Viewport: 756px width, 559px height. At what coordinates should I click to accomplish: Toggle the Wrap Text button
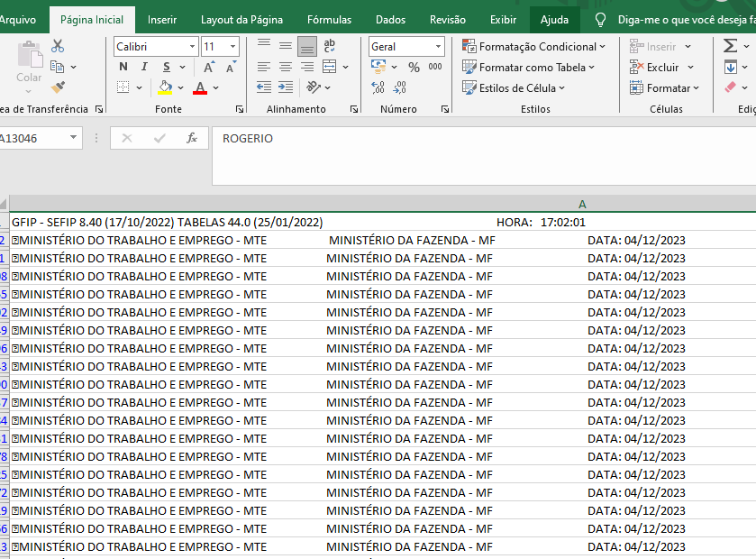click(x=329, y=46)
